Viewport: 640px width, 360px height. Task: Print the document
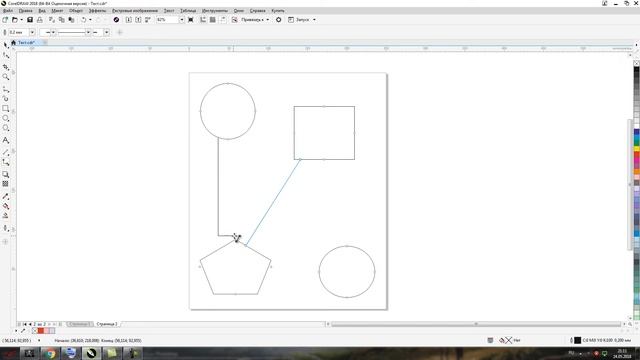[40, 20]
